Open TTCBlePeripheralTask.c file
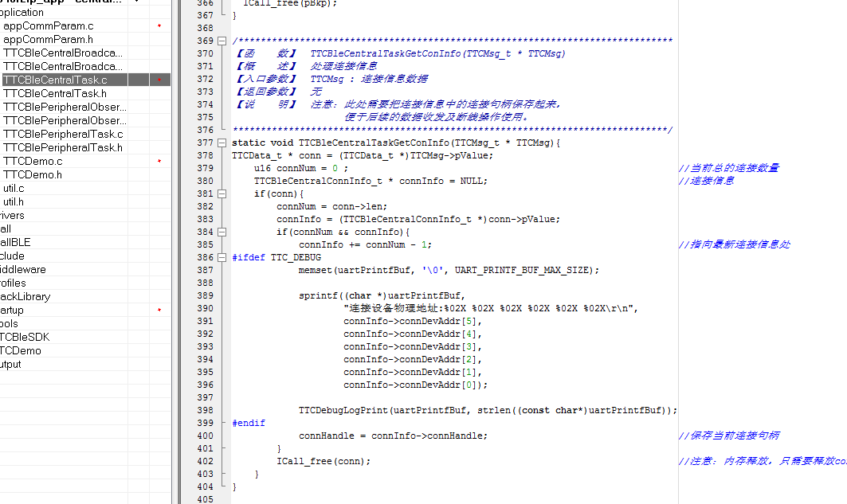Image resolution: width=847 pixels, height=504 pixels. tap(63, 134)
